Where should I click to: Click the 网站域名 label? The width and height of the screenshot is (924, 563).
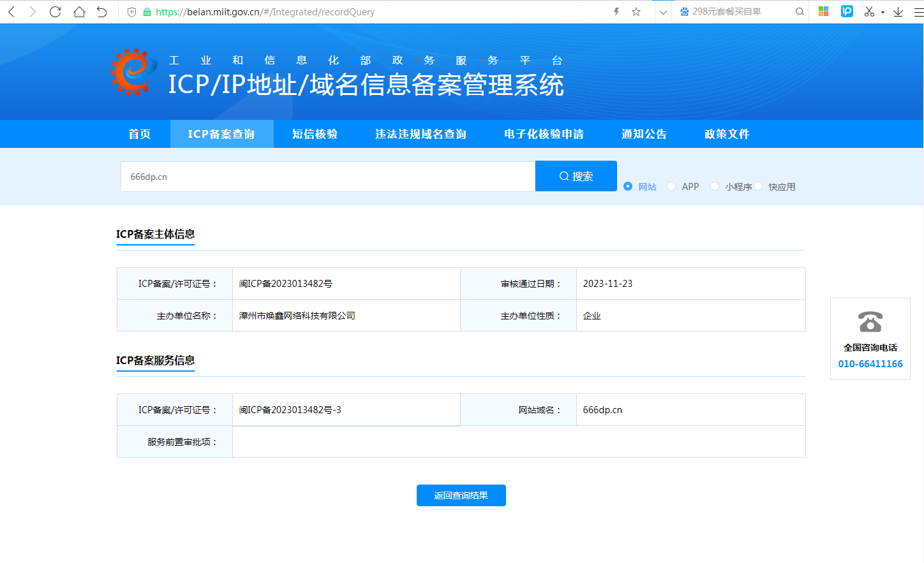[540, 410]
